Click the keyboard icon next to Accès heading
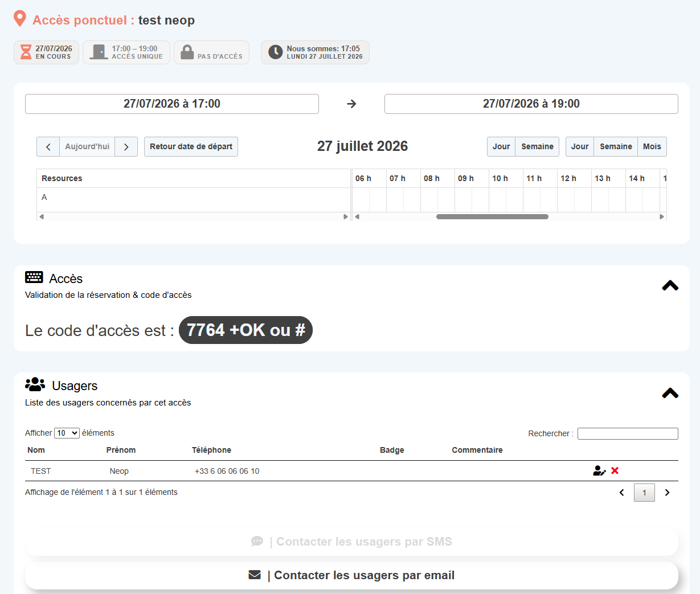Viewport: 700px width, 594px height. 34,277
